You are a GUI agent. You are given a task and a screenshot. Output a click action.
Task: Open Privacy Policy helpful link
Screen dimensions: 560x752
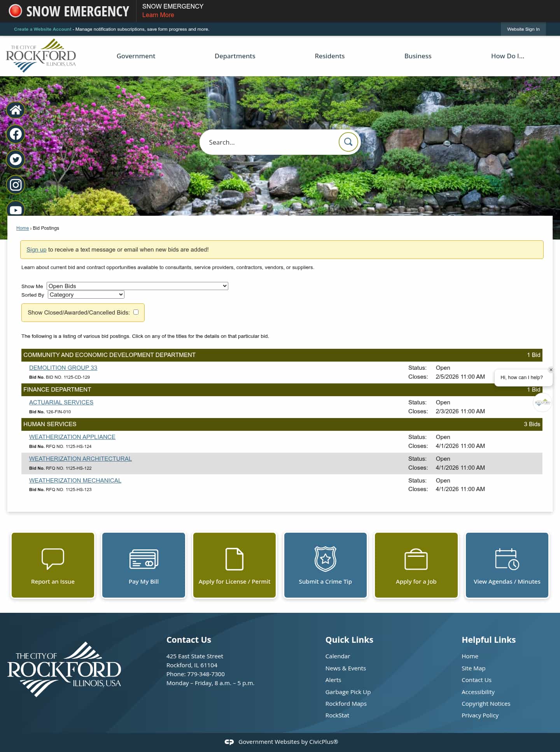coord(480,715)
